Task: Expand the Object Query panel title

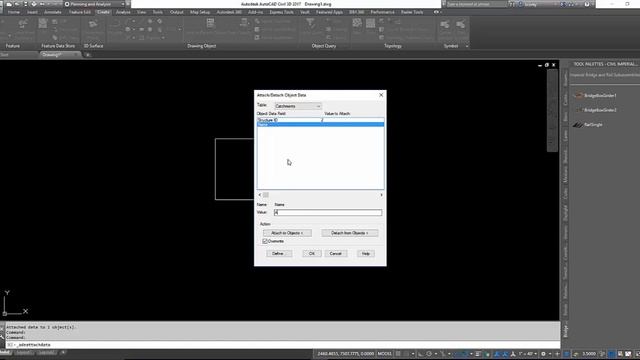Action: click(324, 46)
